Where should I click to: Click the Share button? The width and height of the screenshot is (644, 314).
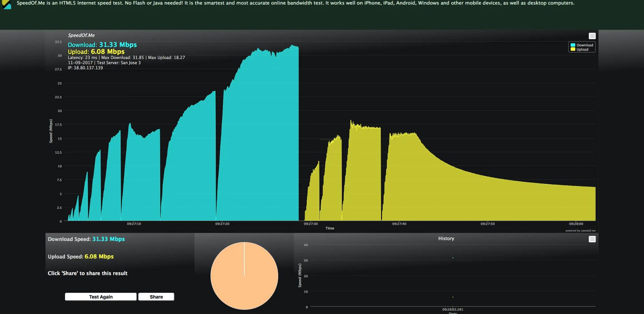(156, 297)
